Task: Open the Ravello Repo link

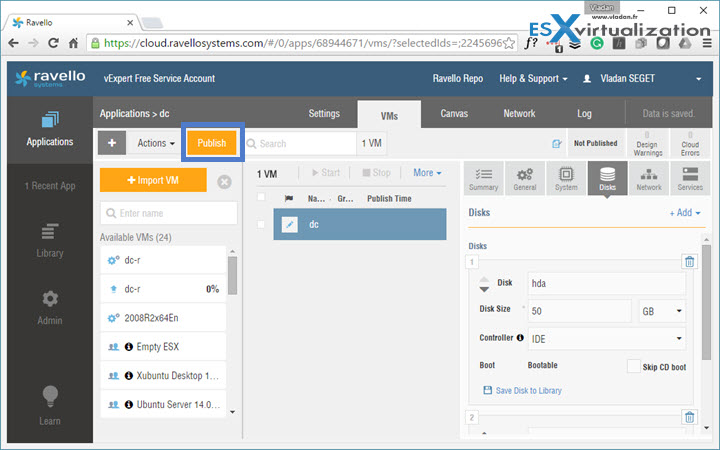Action: (x=457, y=79)
